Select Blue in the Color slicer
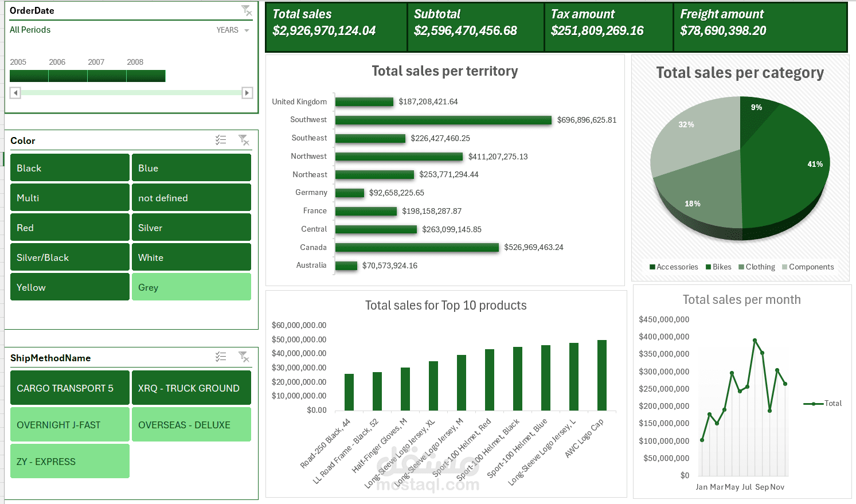This screenshot has height=504, width=856. (x=191, y=167)
